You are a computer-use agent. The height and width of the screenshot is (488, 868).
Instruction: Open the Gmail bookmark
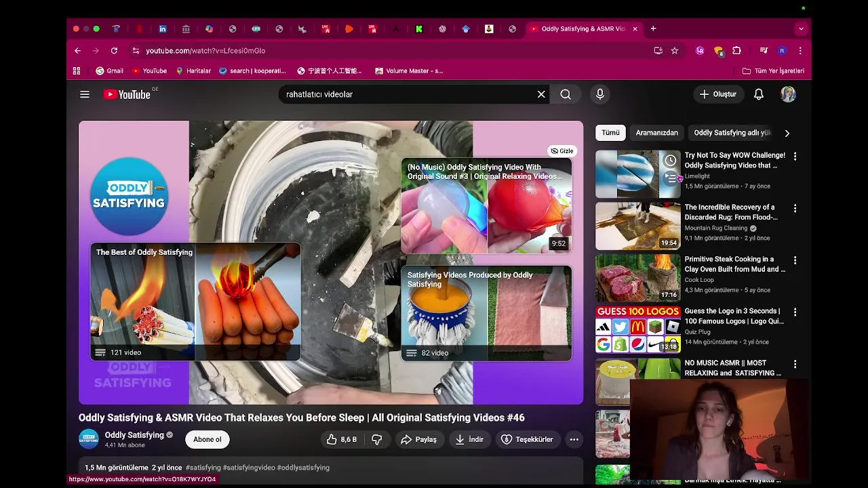(109, 70)
